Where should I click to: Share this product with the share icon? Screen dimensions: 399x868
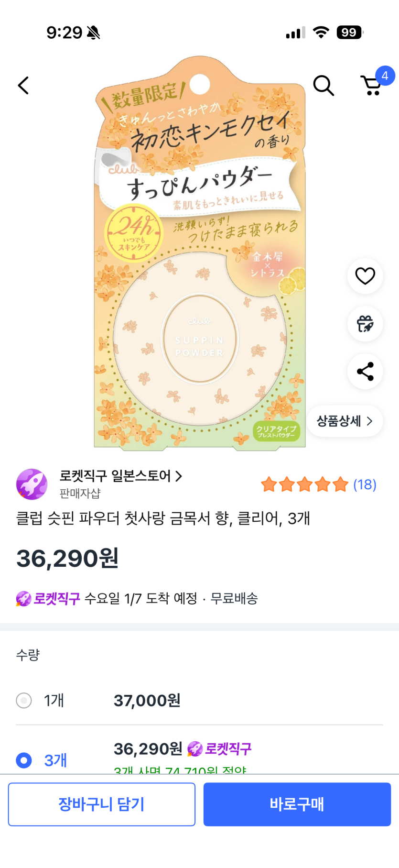coord(365,372)
